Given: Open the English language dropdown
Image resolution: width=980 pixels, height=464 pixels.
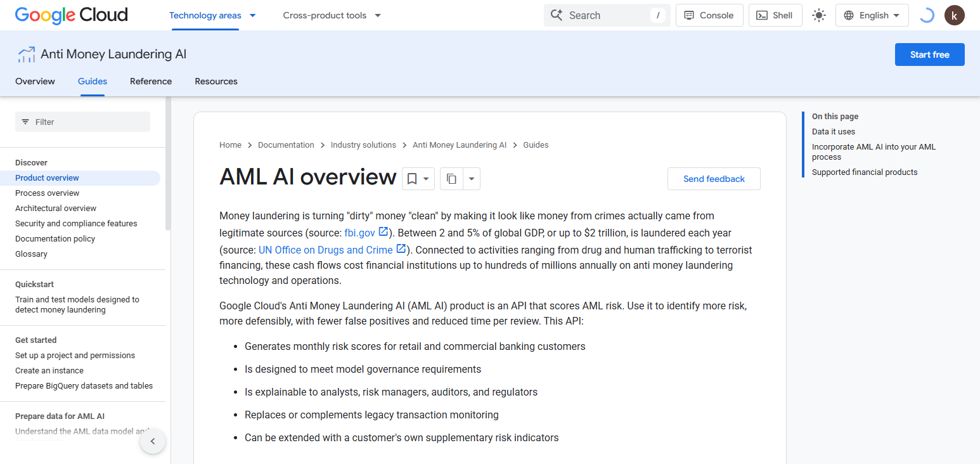Looking at the screenshot, I should [x=872, y=15].
